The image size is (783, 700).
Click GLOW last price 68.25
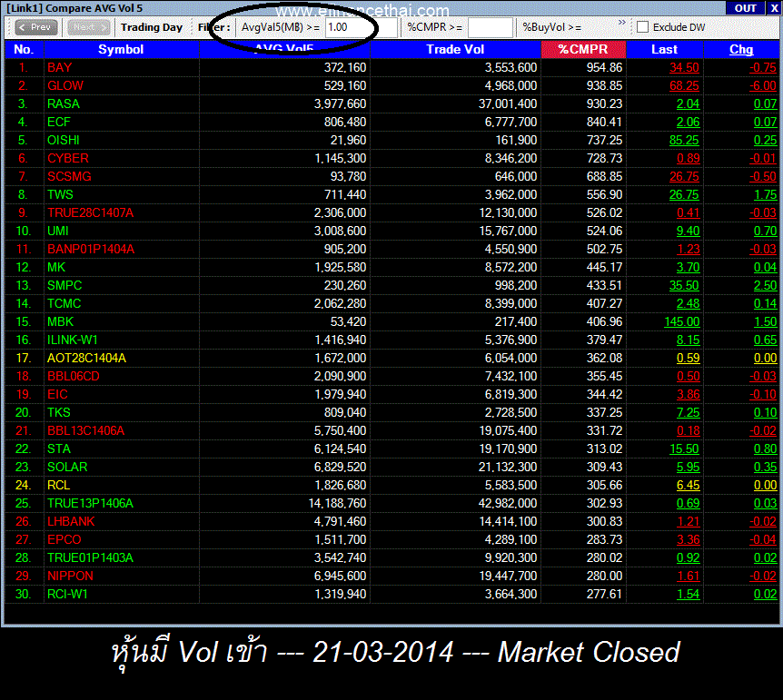pyautogui.click(x=684, y=85)
